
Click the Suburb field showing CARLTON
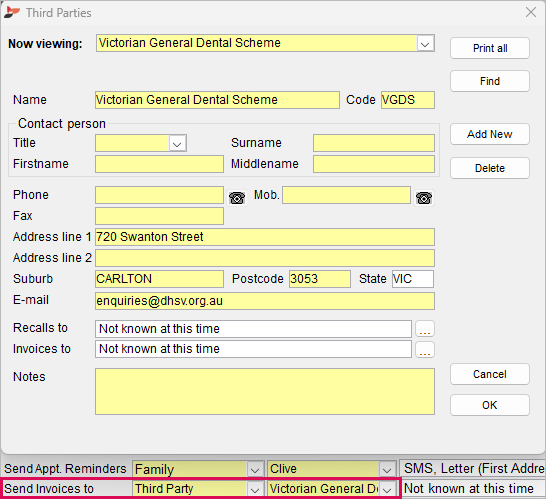click(159, 279)
